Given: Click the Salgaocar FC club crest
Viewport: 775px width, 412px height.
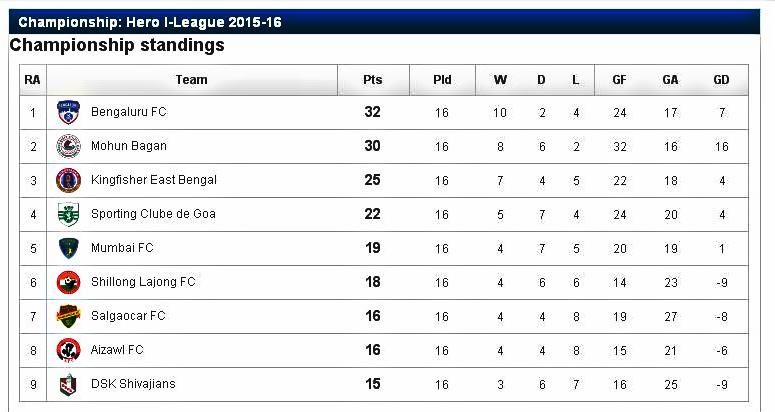Looking at the screenshot, I should pos(68,316).
